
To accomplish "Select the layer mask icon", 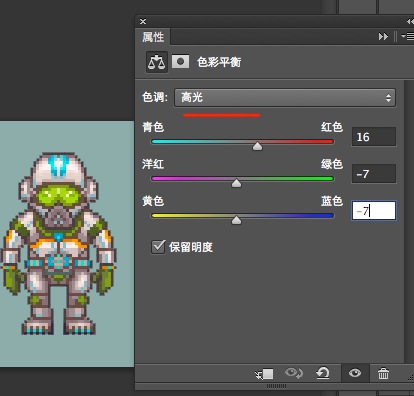I will click(x=180, y=62).
